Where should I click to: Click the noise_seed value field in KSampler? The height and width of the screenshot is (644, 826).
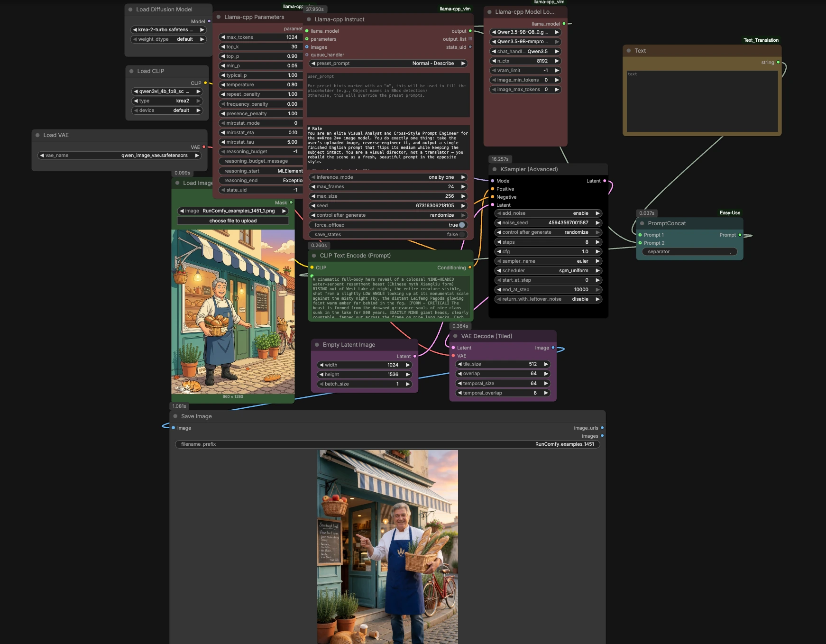[x=548, y=223]
